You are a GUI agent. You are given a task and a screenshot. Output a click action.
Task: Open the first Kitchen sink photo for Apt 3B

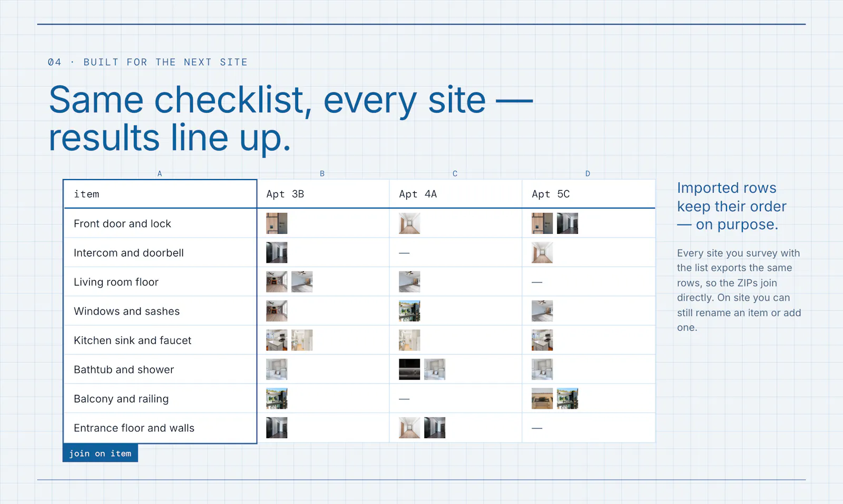coord(277,340)
